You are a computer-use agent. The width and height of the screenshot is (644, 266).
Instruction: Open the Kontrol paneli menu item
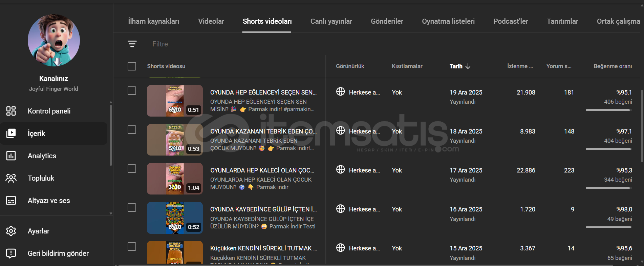tap(54, 111)
